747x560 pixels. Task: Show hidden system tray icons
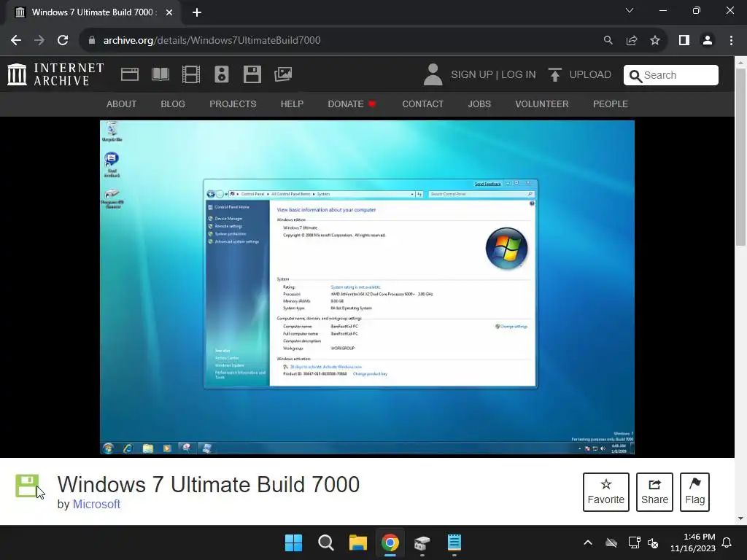point(588,542)
